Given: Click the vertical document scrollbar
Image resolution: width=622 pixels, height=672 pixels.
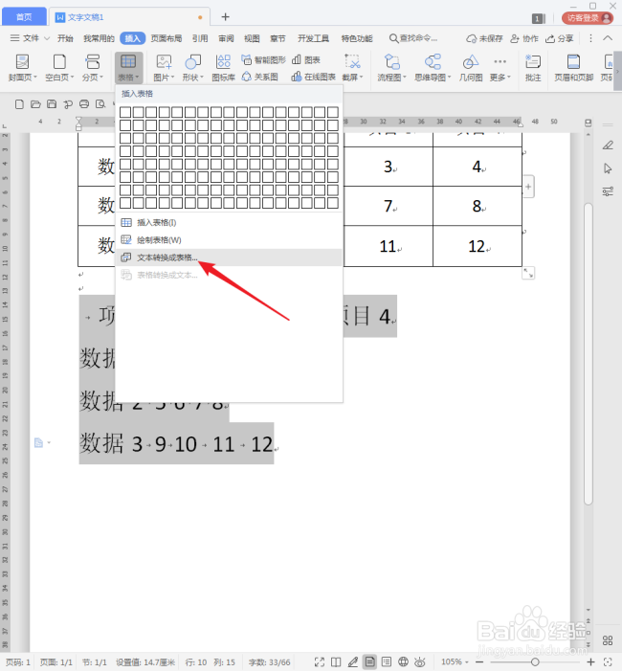Looking at the screenshot, I should pos(589,354).
